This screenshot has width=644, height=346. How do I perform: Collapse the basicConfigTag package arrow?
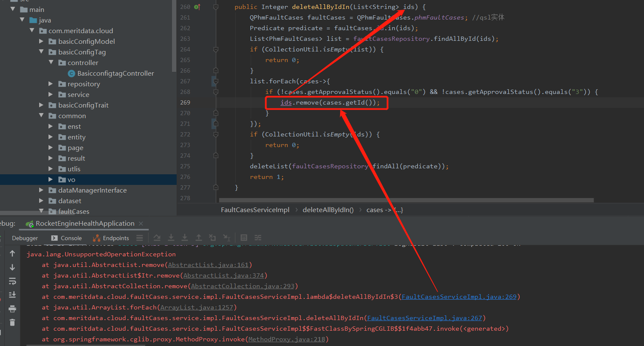click(41, 51)
